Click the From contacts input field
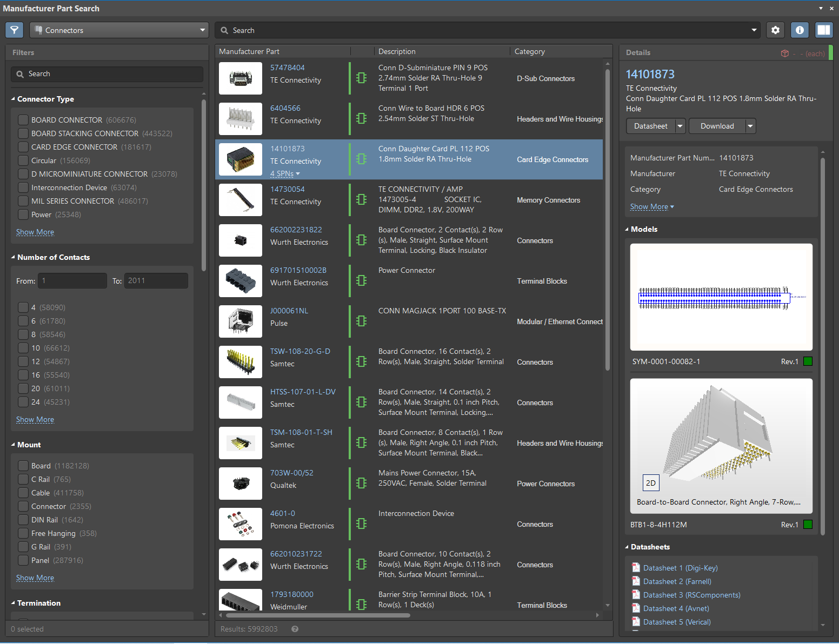The image size is (839, 644). click(72, 280)
